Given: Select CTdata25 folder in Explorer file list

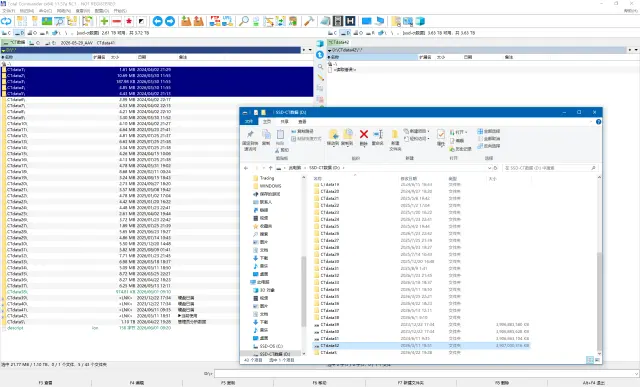Looking at the screenshot, I should pyautogui.click(x=330, y=226).
